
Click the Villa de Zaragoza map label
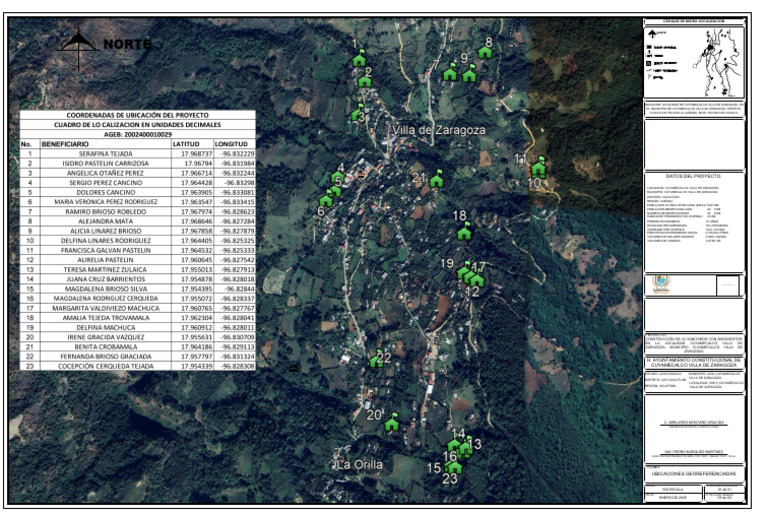pyautogui.click(x=438, y=130)
